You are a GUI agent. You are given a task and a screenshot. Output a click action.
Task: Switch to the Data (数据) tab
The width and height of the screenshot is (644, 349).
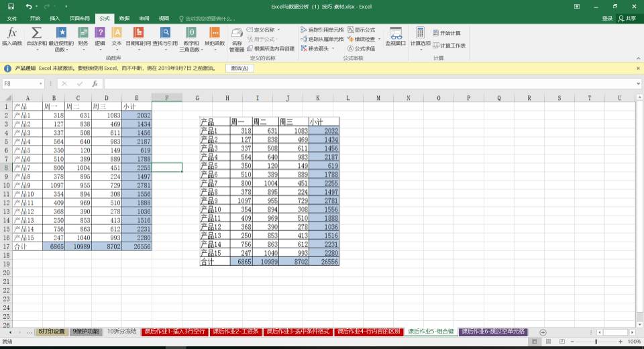coord(124,19)
